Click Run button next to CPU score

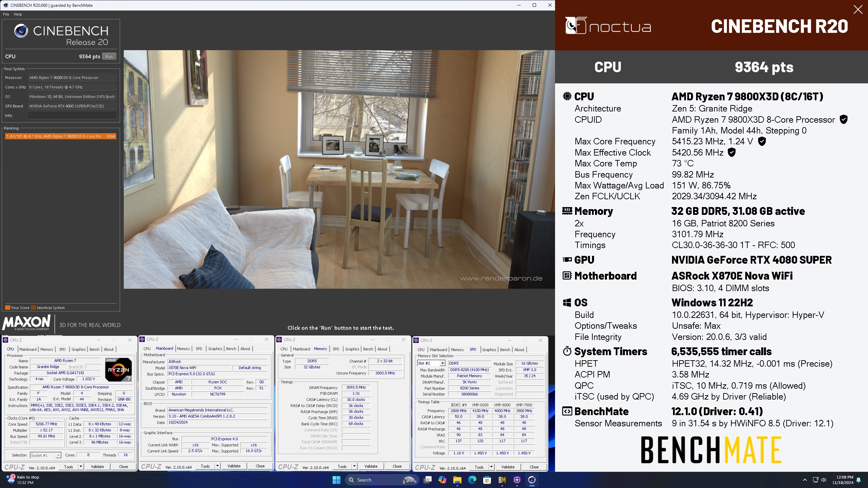[x=109, y=57]
